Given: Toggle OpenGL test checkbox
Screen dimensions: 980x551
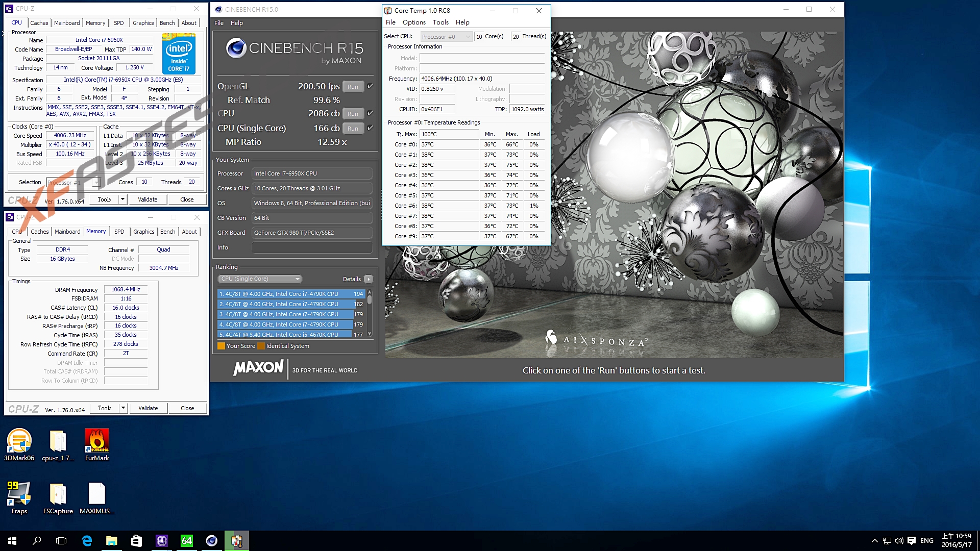Looking at the screenshot, I should (x=371, y=86).
